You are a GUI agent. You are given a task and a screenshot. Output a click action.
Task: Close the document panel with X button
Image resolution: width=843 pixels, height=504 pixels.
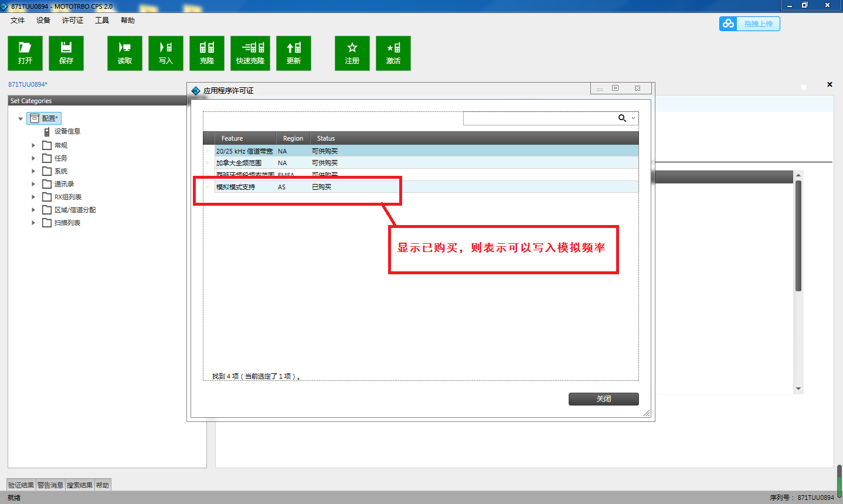click(x=830, y=84)
